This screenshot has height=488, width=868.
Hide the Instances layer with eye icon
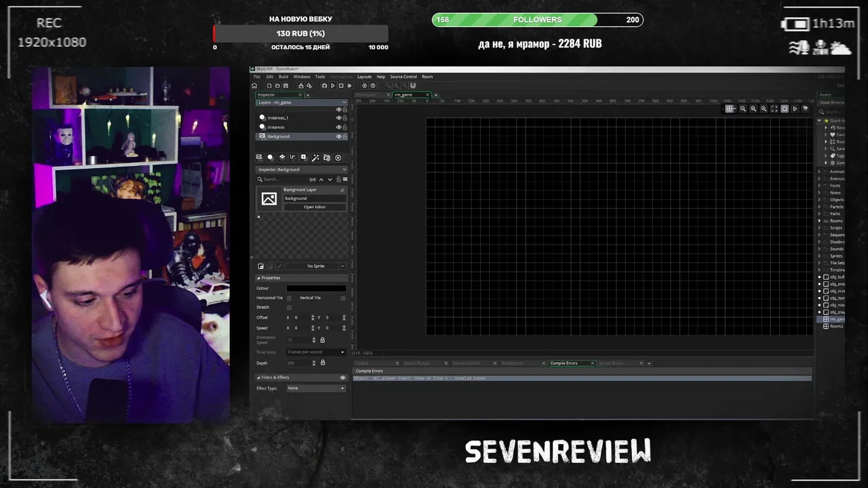click(339, 127)
